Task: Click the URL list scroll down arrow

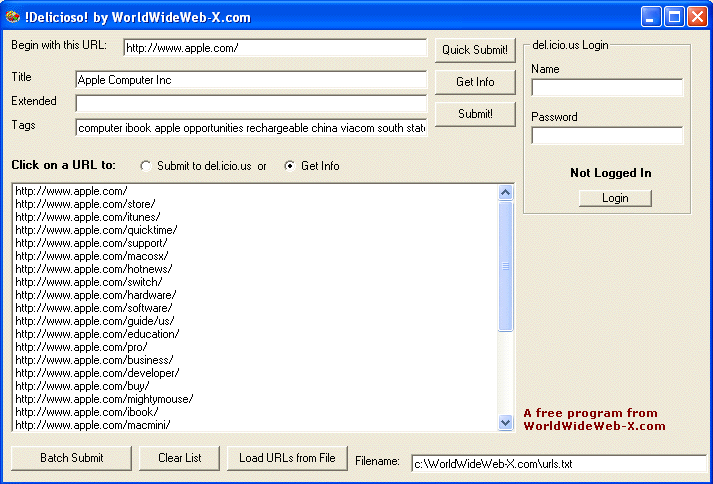Action: tap(505, 423)
